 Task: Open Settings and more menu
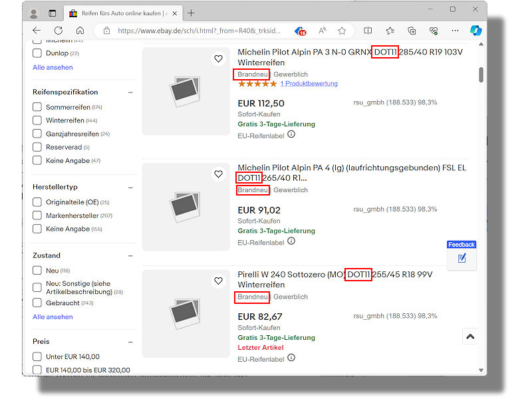click(455, 31)
